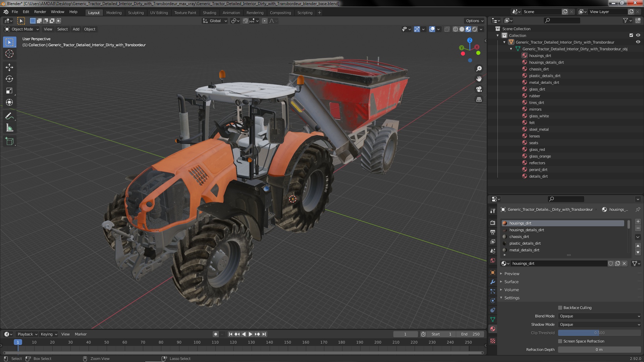Switch to the Modeling workspace tab
The height and width of the screenshot is (362, 644).
114,13
